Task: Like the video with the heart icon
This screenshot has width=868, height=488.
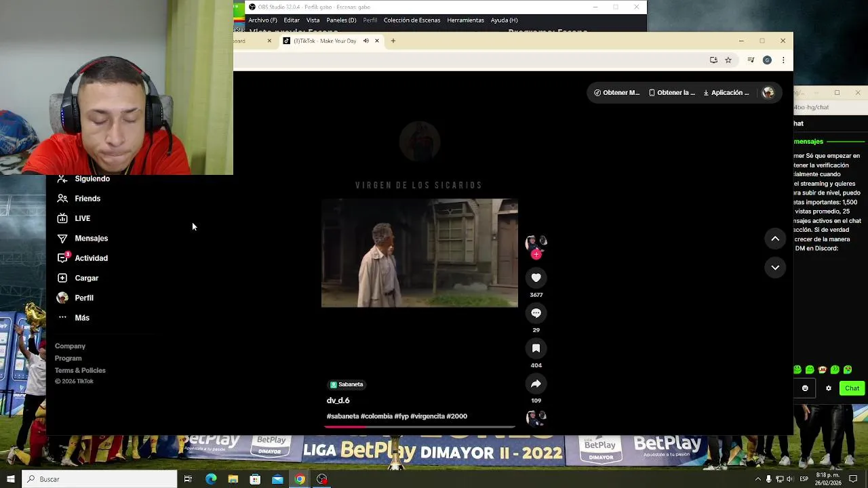Action: coord(536,278)
